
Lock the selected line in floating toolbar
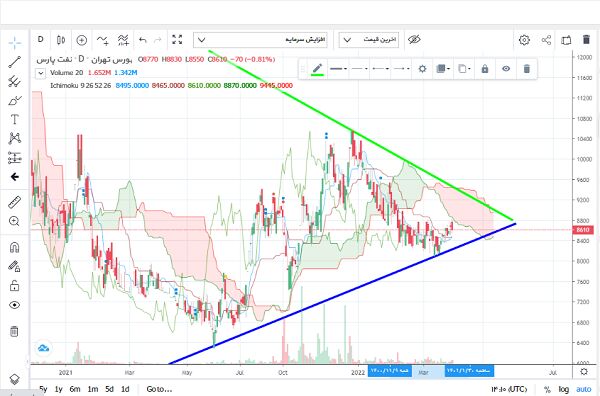pos(485,69)
